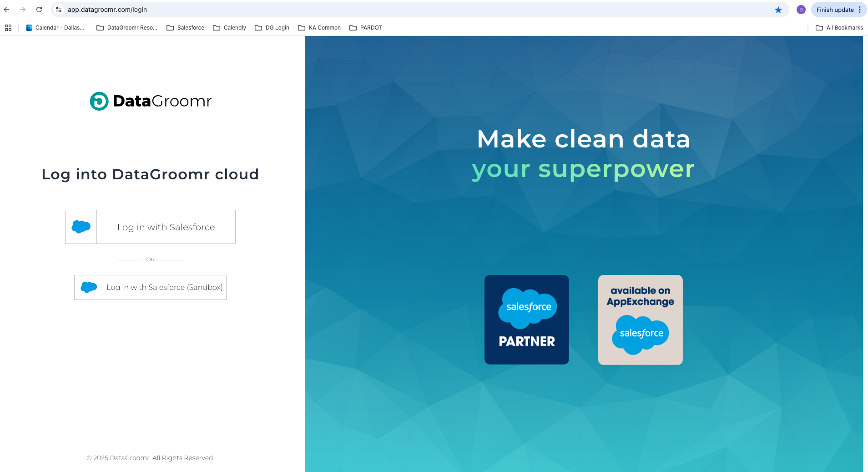Click the Salesforce Partner badge
The width and height of the screenshot is (868, 472).
527,320
